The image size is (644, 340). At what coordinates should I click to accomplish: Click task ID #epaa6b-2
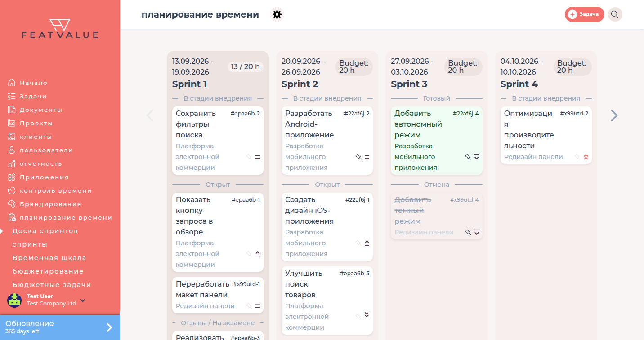pyautogui.click(x=245, y=114)
